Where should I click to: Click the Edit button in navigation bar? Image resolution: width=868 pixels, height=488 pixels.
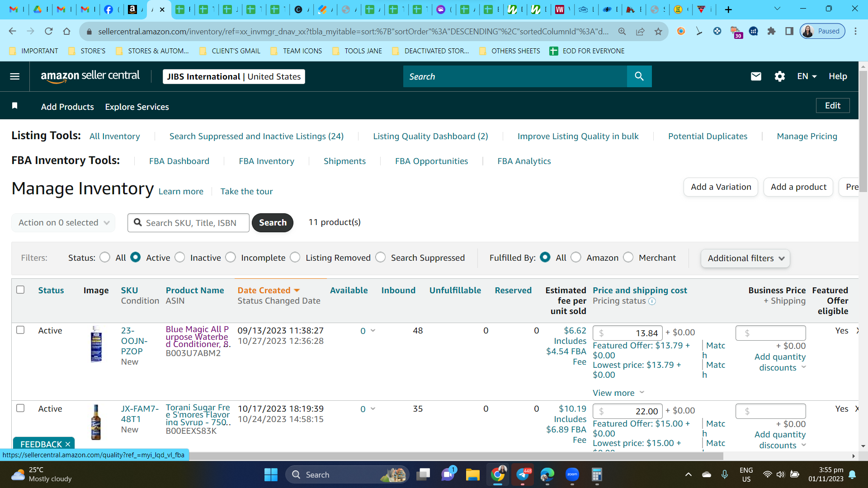point(833,106)
